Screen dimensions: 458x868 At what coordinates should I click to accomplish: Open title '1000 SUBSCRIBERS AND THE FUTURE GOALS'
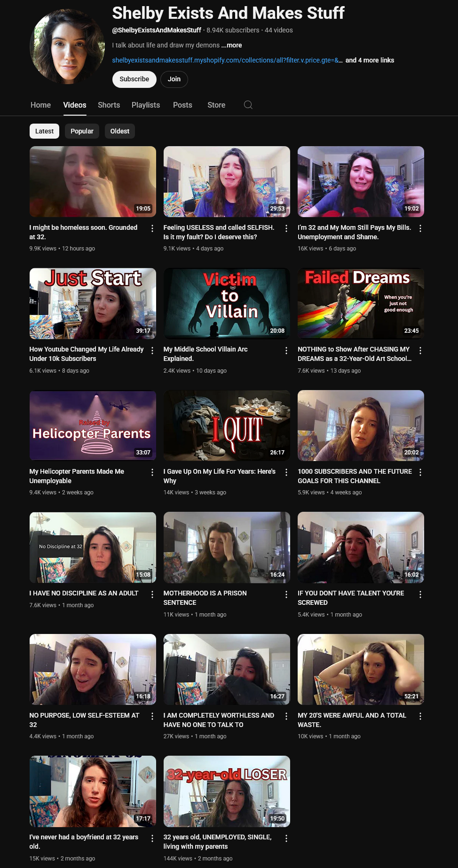[x=355, y=476]
